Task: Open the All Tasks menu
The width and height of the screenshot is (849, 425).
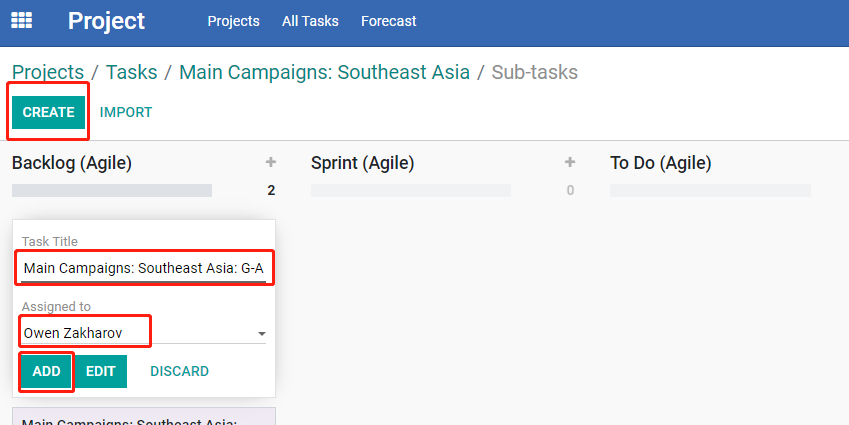Action: (310, 21)
